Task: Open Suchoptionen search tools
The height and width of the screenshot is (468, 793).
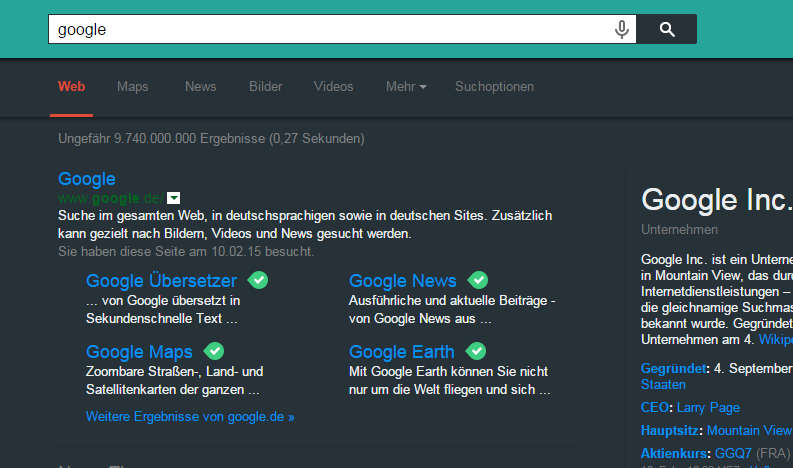Action: [494, 87]
